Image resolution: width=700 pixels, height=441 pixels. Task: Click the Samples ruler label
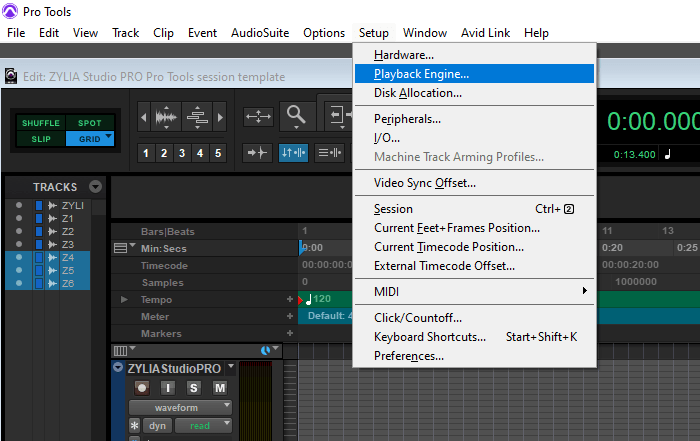point(162,283)
